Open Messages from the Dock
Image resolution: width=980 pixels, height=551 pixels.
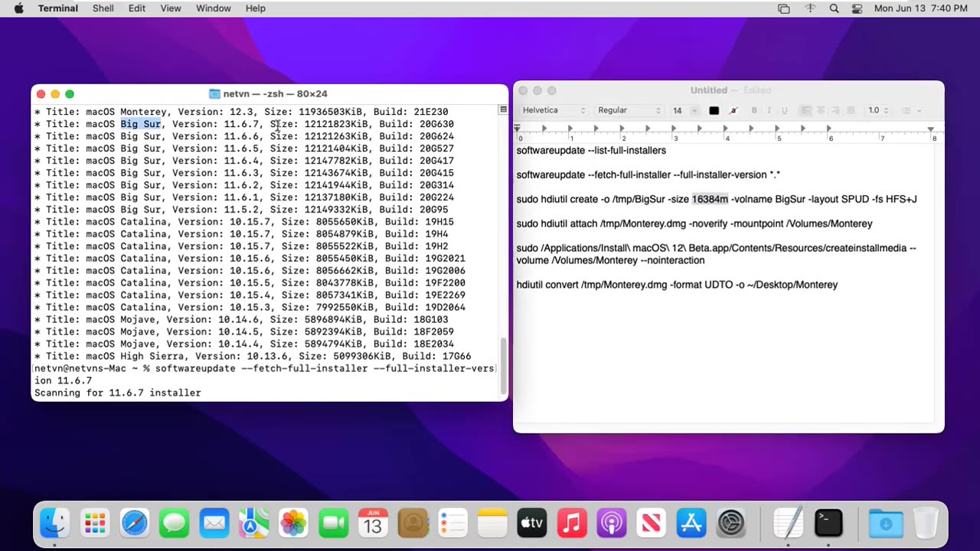pyautogui.click(x=175, y=523)
